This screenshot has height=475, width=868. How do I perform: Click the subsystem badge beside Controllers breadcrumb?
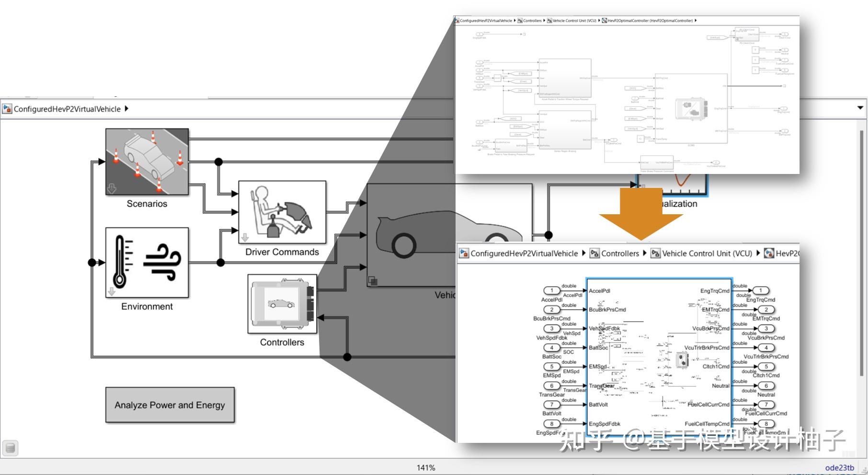(595, 253)
